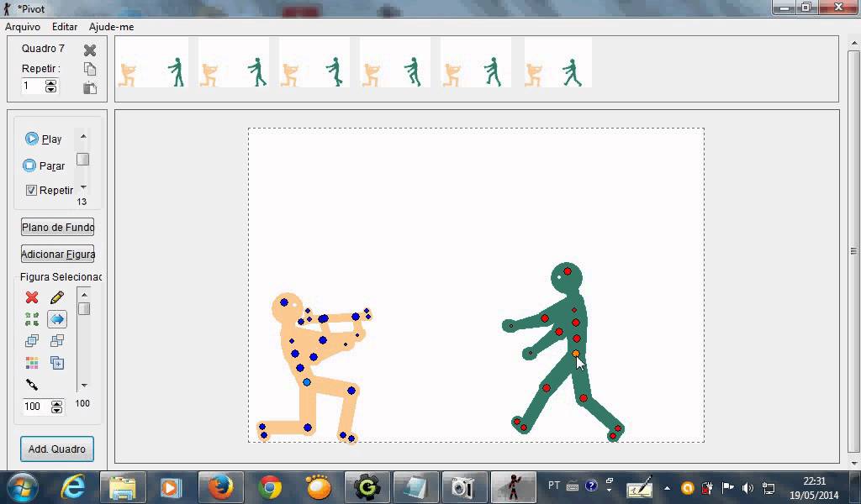Viewport: 861px width, 504px height.
Task: Click the figure size stepper arrows
Action: pos(56,407)
